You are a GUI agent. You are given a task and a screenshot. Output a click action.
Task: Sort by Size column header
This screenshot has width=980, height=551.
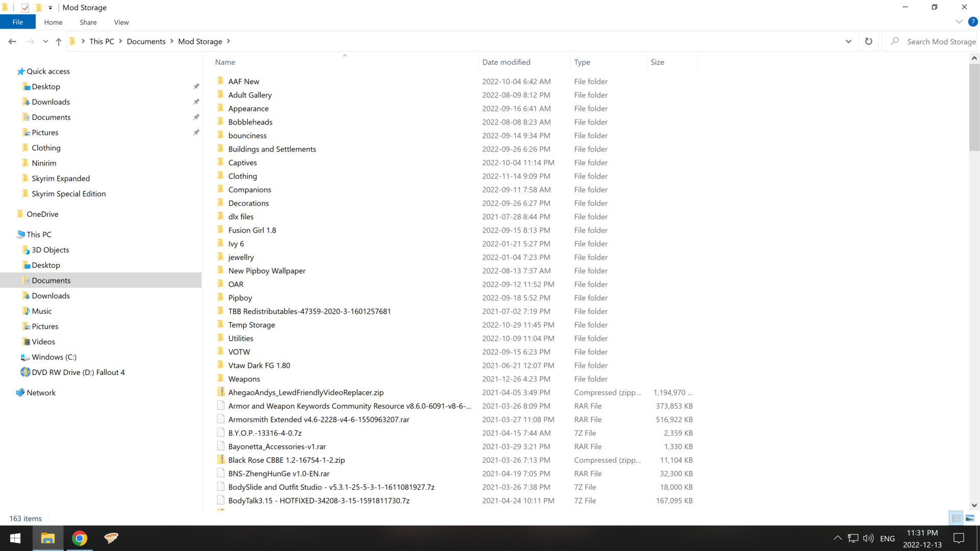pos(657,62)
